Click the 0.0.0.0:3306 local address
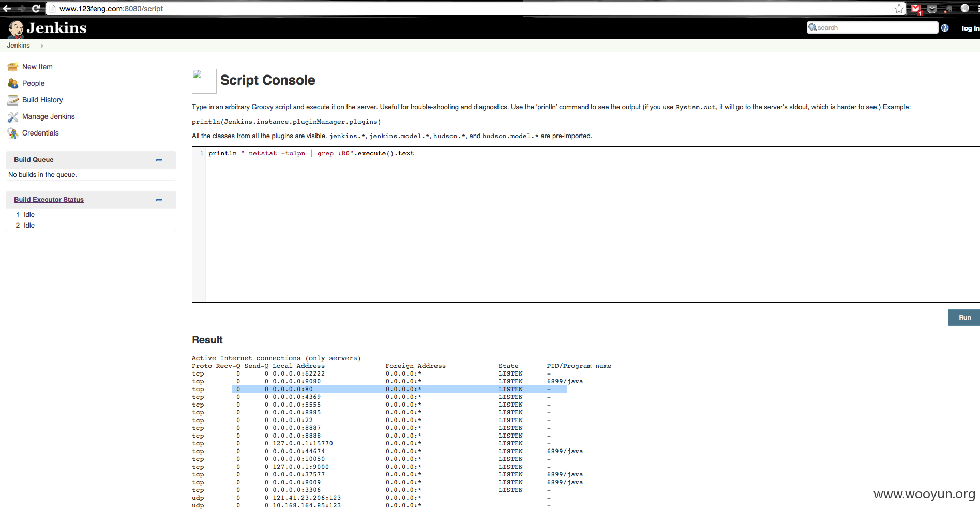 [297, 490]
